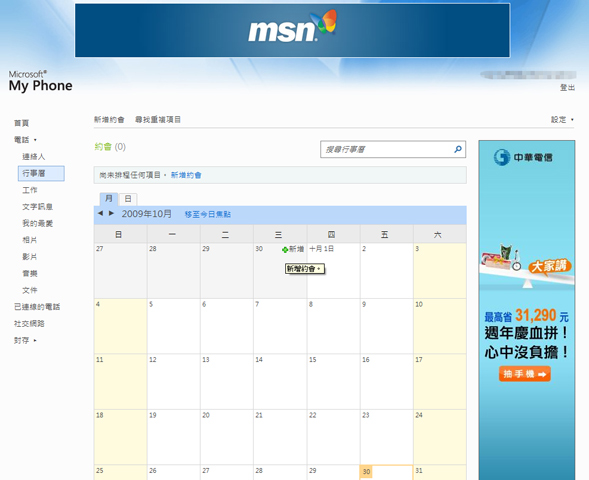Open 文件 in the sidebar

[x=30, y=290]
